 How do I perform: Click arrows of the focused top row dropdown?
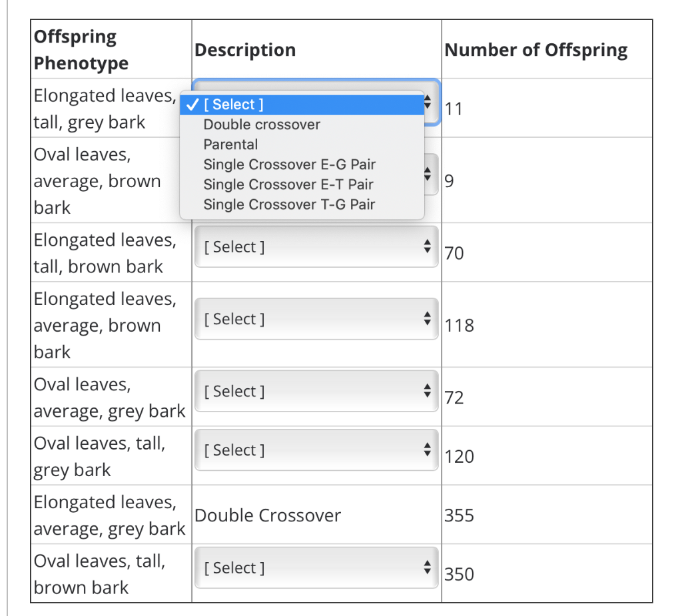tap(428, 103)
